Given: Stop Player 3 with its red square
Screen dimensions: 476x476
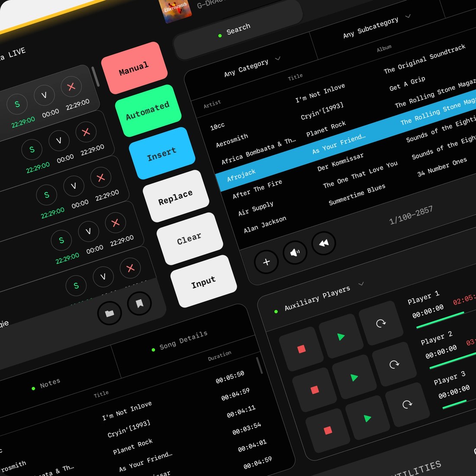Looking at the screenshot, I should (328, 430).
